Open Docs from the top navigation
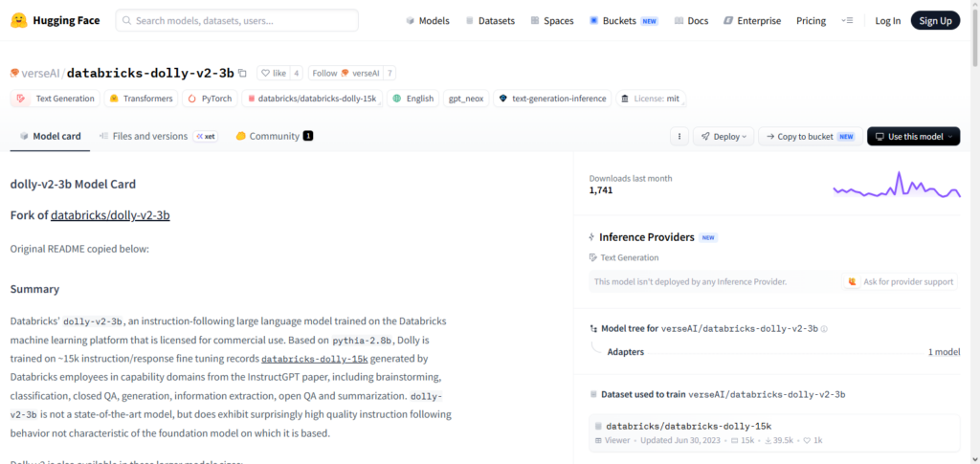This screenshot has height=464, width=980. pos(691,21)
